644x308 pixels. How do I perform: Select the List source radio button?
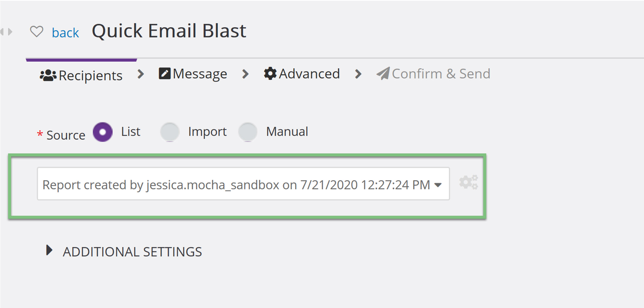[102, 132]
